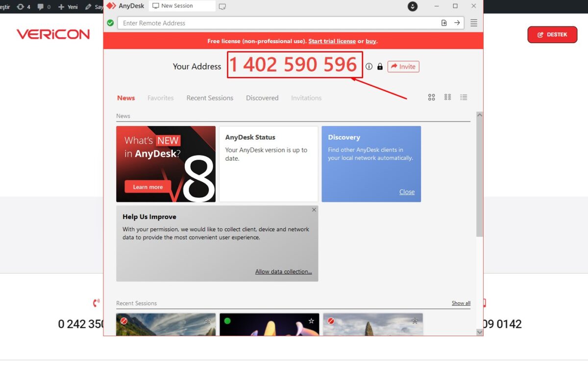Open the Start trial license link
The width and height of the screenshot is (588, 367).
(332, 41)
